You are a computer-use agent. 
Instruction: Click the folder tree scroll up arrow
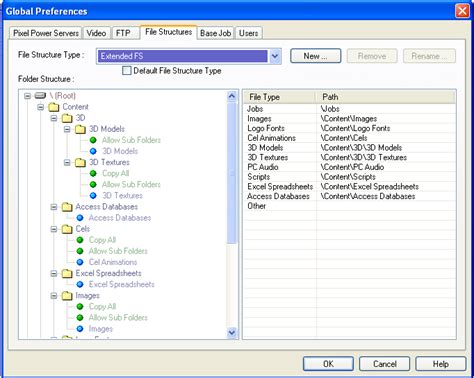tap(232, 97)
